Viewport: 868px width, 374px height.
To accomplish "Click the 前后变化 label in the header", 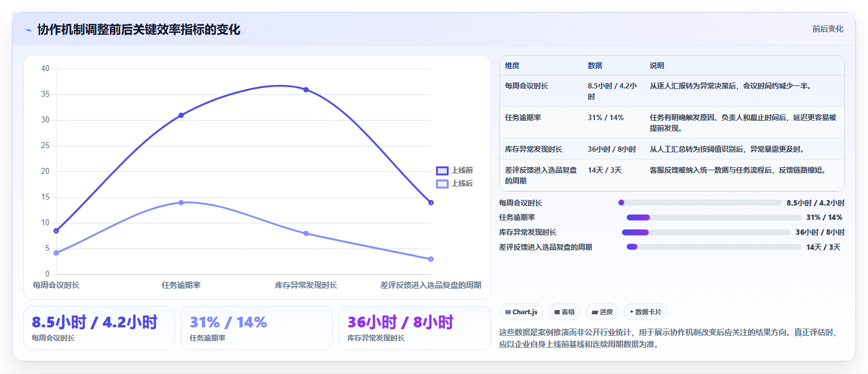I will [827, 29].
